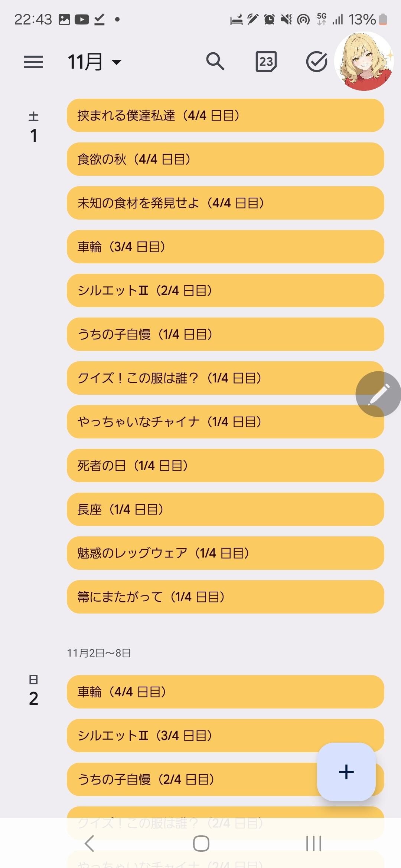Open the 挟まれる僕達私達 (4/4 日目) event
Screen dimensions: 401x868
pos(225,115)
